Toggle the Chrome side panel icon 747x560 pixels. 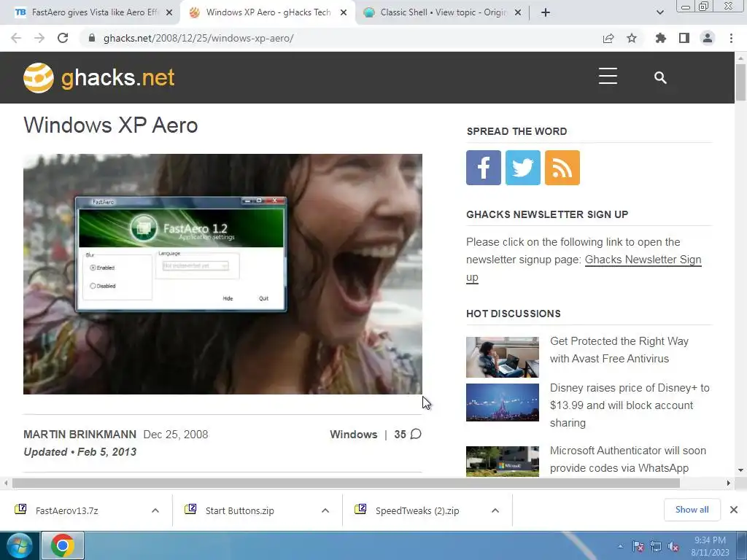pos(684,38)
